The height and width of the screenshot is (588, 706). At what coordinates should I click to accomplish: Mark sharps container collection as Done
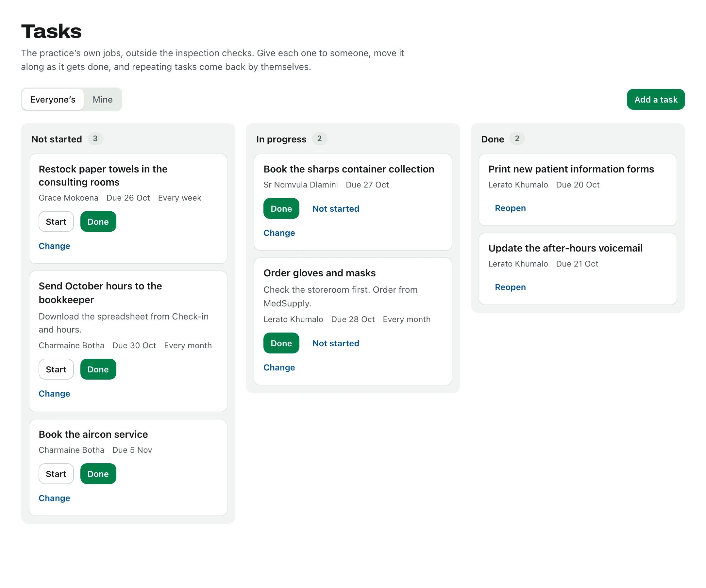281,209
